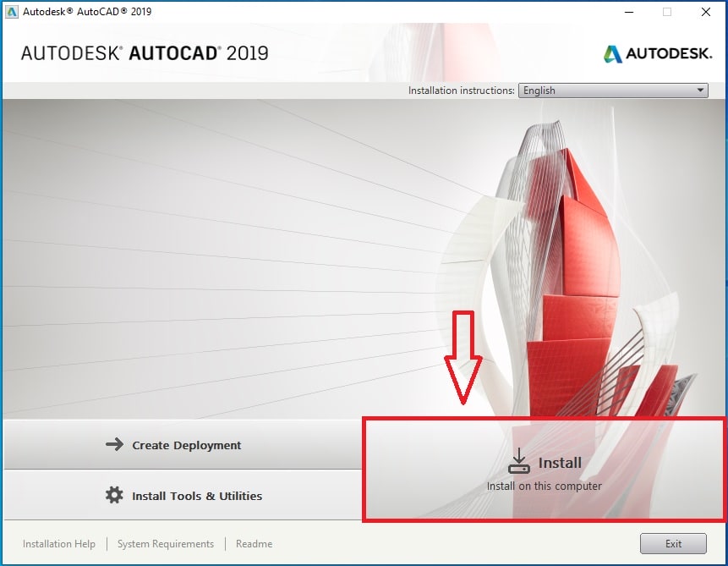Open Install Tools & Utilities
This screenshot has width=728, height=566.
(x=183, y=496)
